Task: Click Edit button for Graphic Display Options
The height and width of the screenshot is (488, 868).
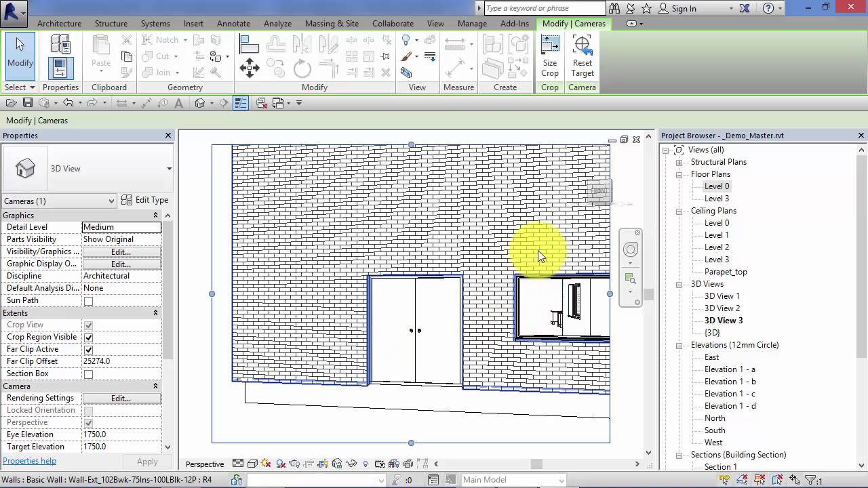Action: pyautogui.click(x=121, y=264)
